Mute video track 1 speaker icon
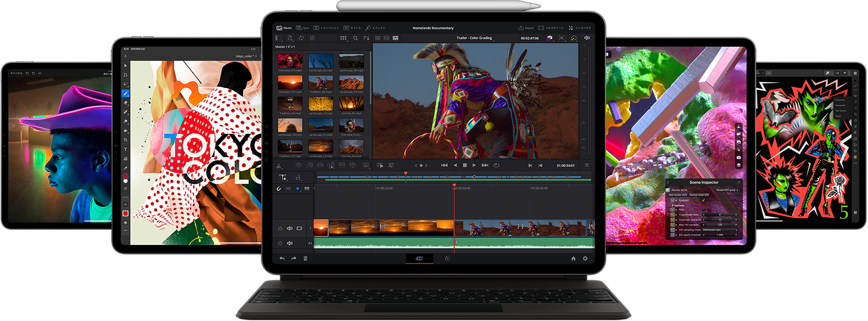 point(290,228)
